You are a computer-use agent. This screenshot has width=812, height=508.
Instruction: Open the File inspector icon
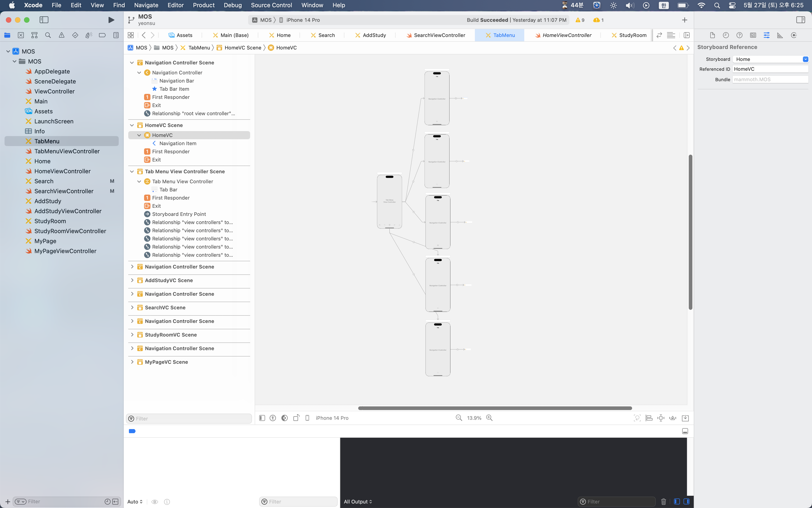click(712, 35)
